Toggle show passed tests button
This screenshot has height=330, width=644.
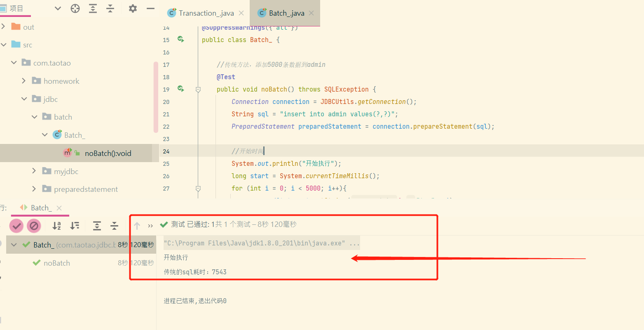point(16,226)
